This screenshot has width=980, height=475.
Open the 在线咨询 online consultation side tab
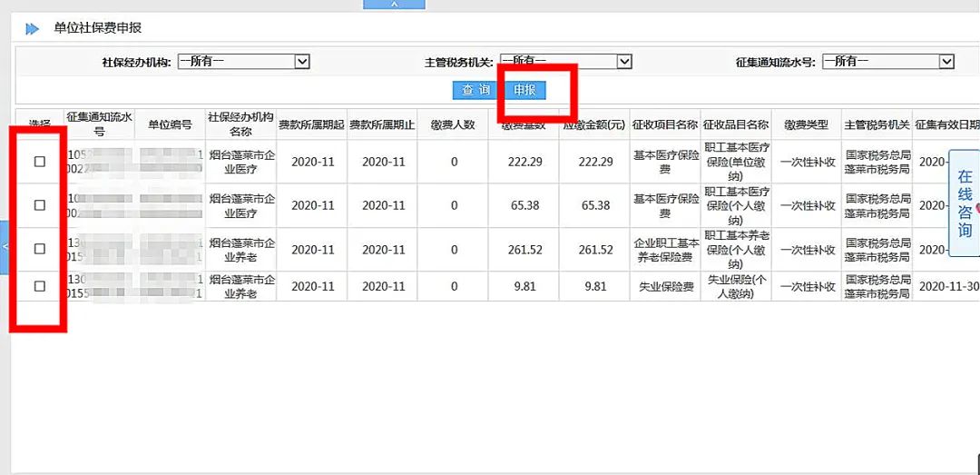pyautogui.click(x=965, y=203)
